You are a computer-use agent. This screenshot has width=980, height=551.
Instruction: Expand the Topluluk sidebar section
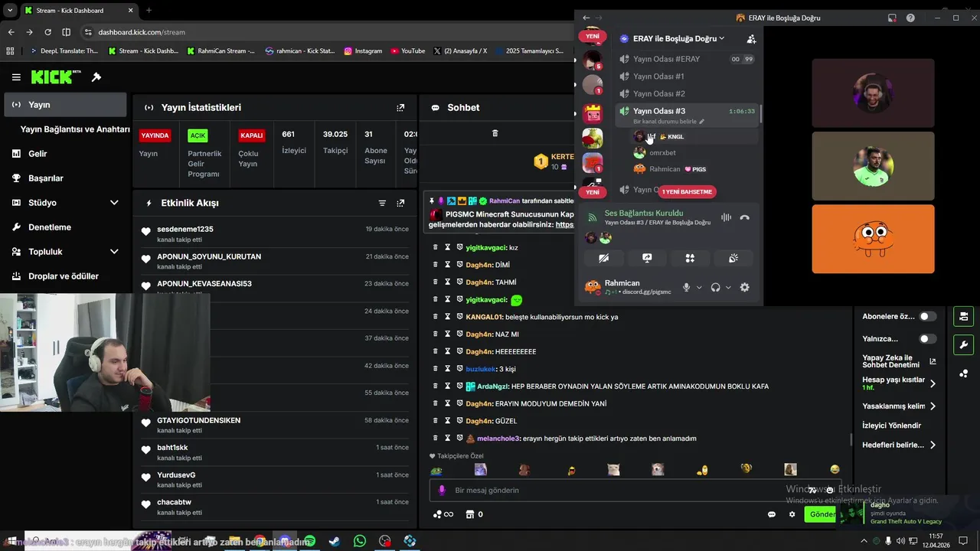114,252
